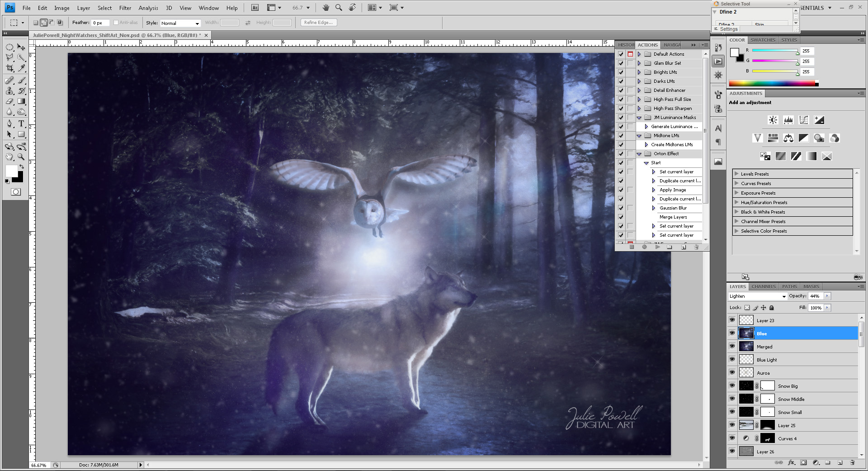
Task: Click the delete layer trash icon
Action: 853,463
